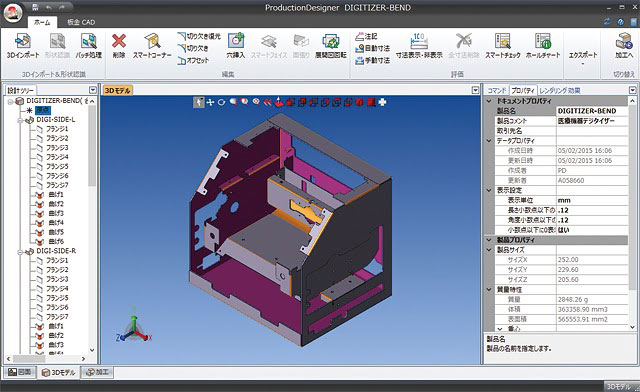Viewport: 640px width, 392px height.
Task: Select the スマートコーナー tool
Action: [x=152, y=46]
